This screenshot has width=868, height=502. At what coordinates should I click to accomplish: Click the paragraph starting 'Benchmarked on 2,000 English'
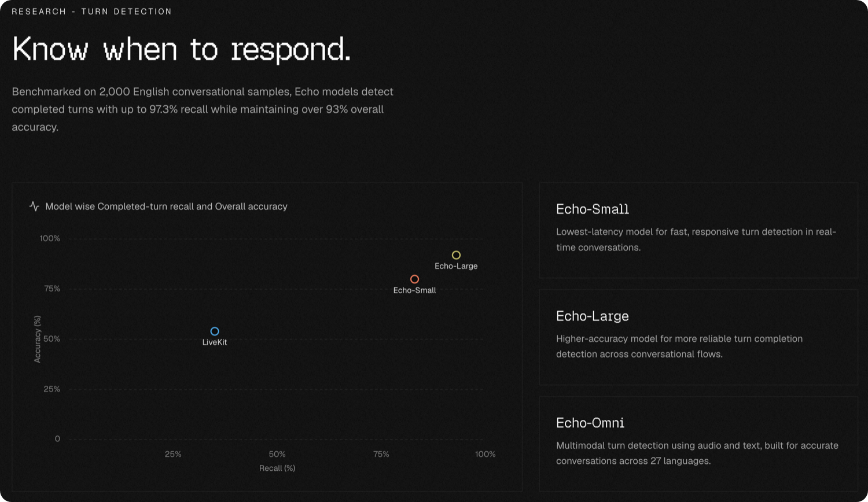(x=203, y=109)
